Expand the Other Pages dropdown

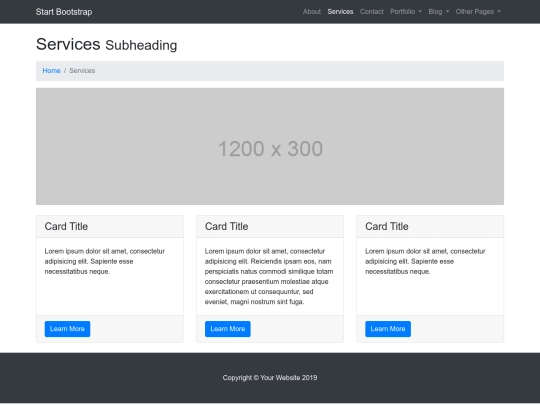tap(478, 12)
